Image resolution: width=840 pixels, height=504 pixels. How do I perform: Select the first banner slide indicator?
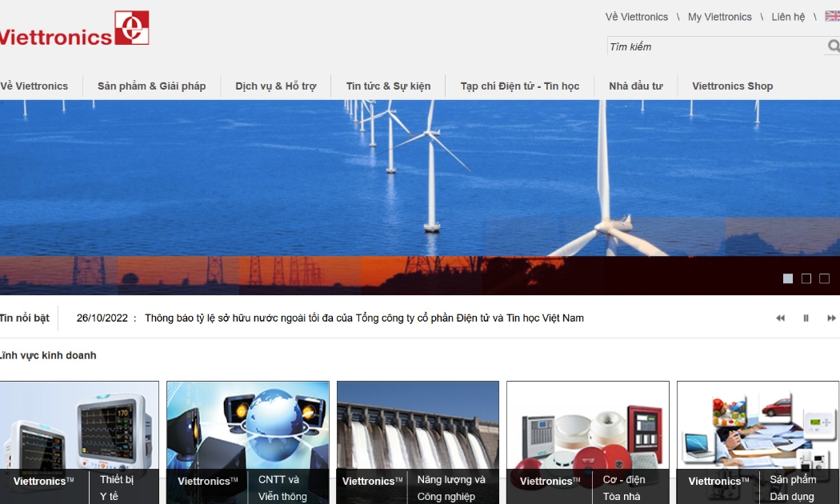coord(787,278)
